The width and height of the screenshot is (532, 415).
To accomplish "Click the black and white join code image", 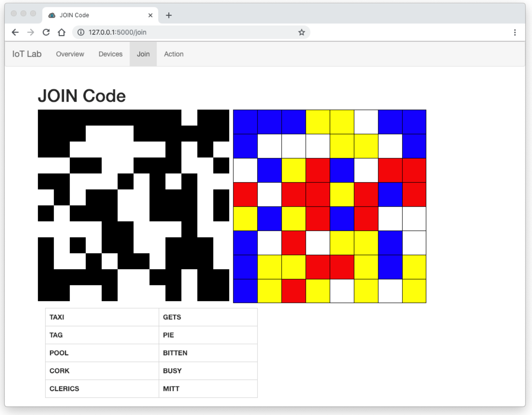I will [134, 205].
